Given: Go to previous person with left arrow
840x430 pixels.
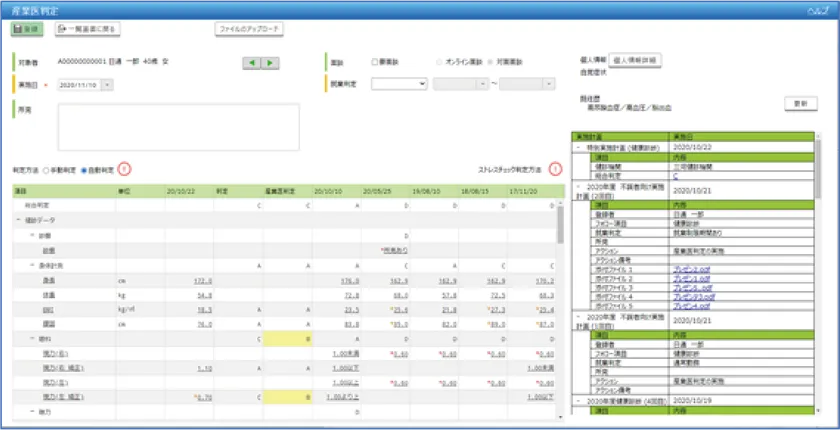Looking at the screenshot, I should [253, 62].
